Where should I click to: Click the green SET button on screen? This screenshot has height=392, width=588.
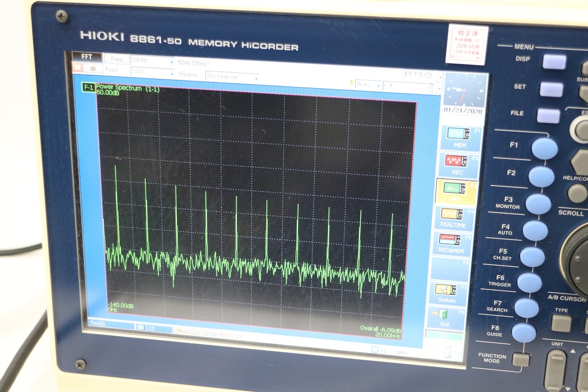(444, 336)
